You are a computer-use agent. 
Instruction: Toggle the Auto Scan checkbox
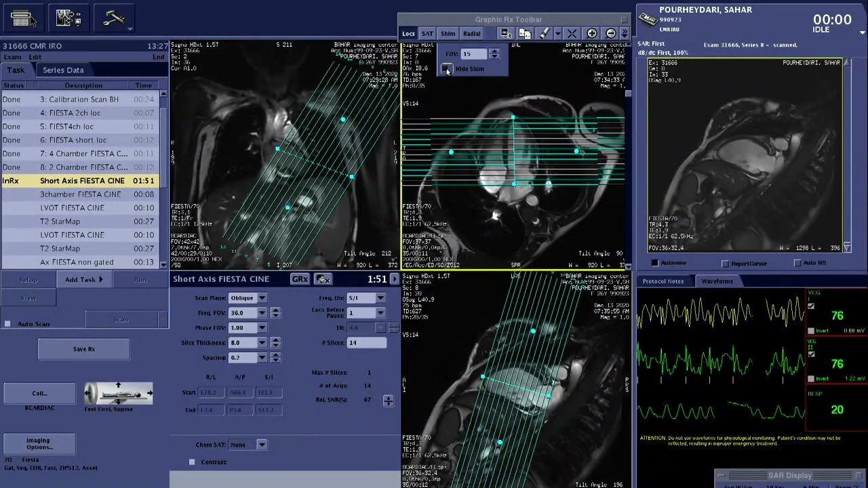[x=9, y=323]
